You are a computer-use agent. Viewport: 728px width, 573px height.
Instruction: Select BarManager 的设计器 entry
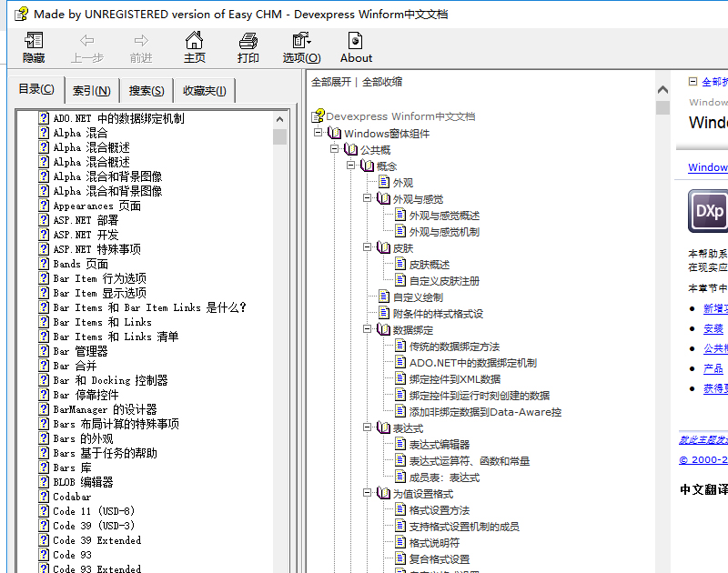click(x=105, y=409)
